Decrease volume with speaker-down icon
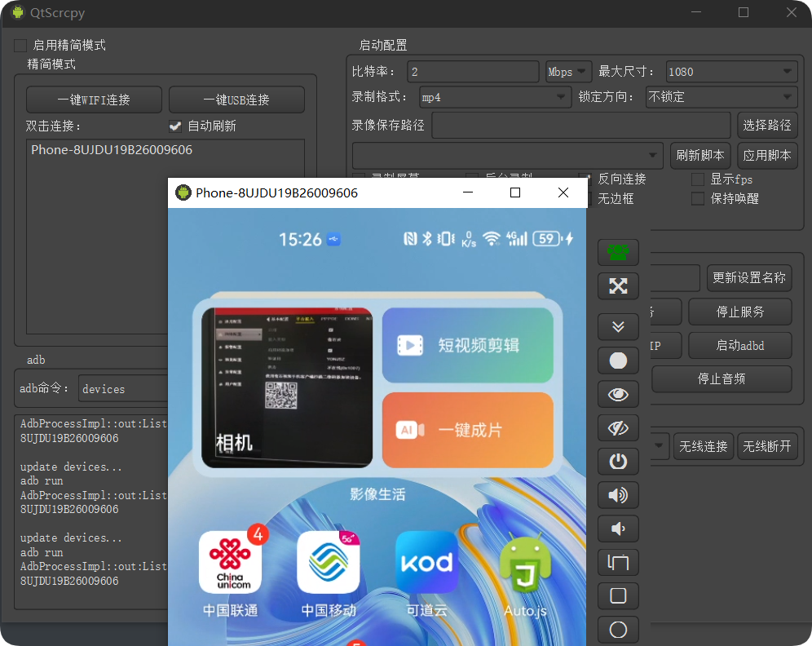Viewport: 812px width, 646px height. (x=618, y=528)
